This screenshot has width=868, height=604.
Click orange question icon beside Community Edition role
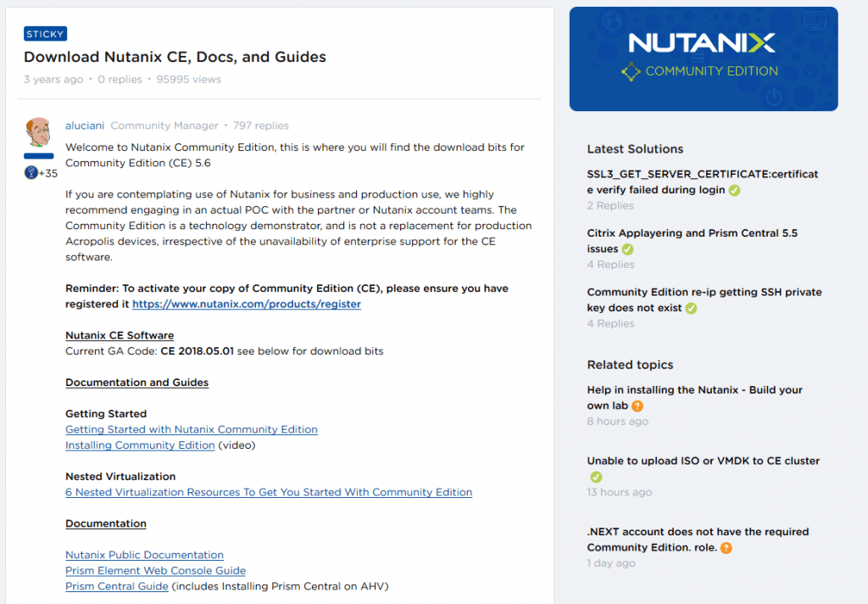(726, 548)
